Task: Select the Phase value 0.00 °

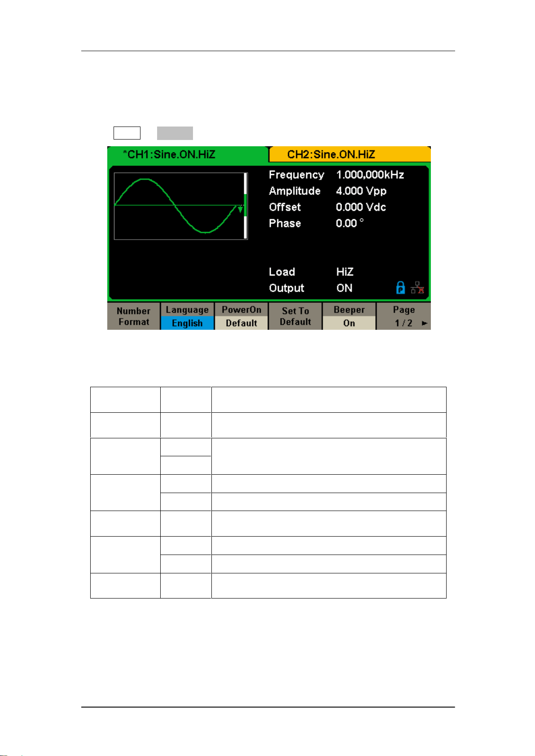Action: 350,223
